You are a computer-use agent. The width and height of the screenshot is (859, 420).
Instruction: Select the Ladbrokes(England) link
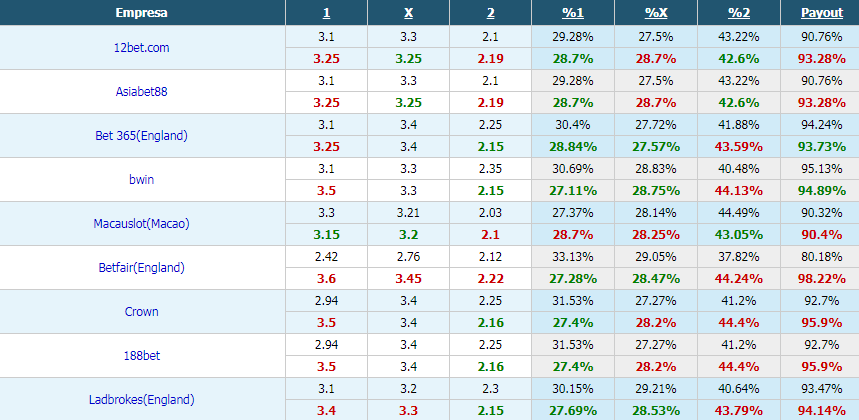pyautogui.click(x=141, y=399)
